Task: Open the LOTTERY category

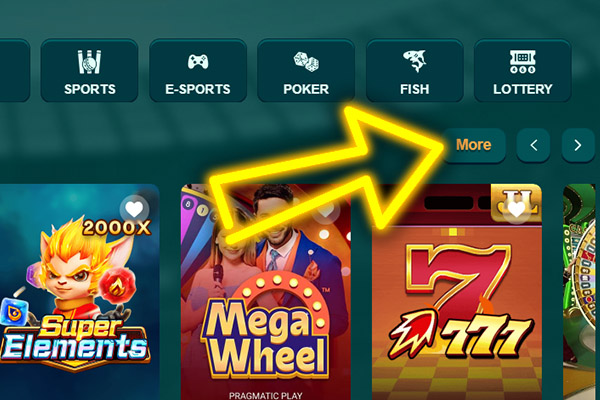Action: [523, 70]
